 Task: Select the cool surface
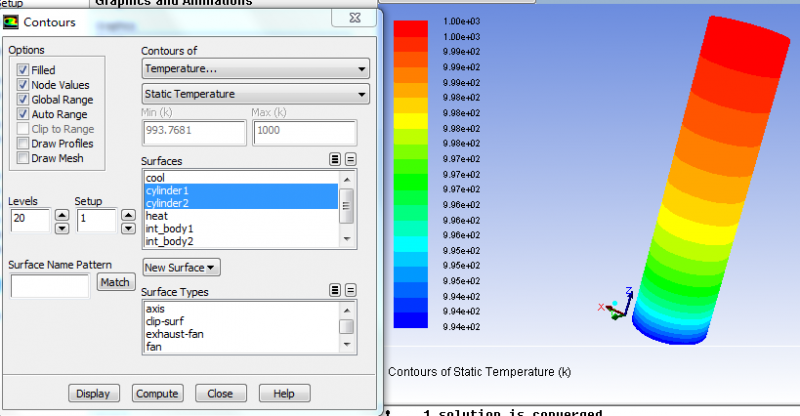click(241, 178)
